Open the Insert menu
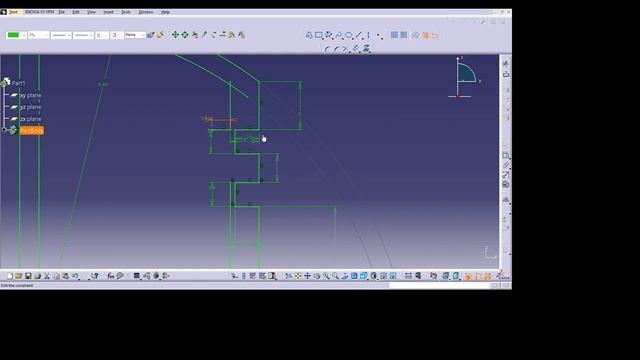This screenshot has height=360, width=640. point(109,12)
